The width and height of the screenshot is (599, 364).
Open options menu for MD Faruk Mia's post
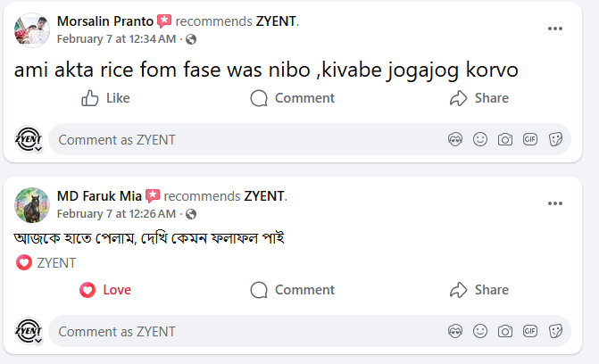[x=555, y=203]
